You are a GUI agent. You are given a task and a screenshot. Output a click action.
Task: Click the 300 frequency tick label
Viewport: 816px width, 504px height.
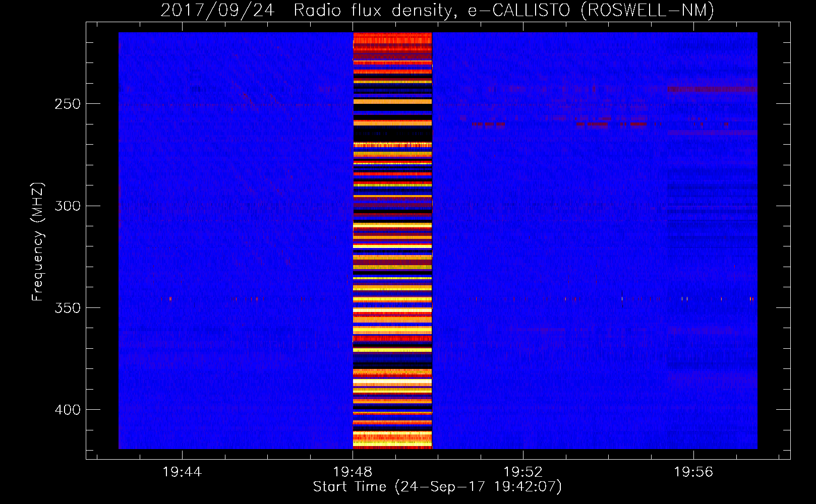68,206
